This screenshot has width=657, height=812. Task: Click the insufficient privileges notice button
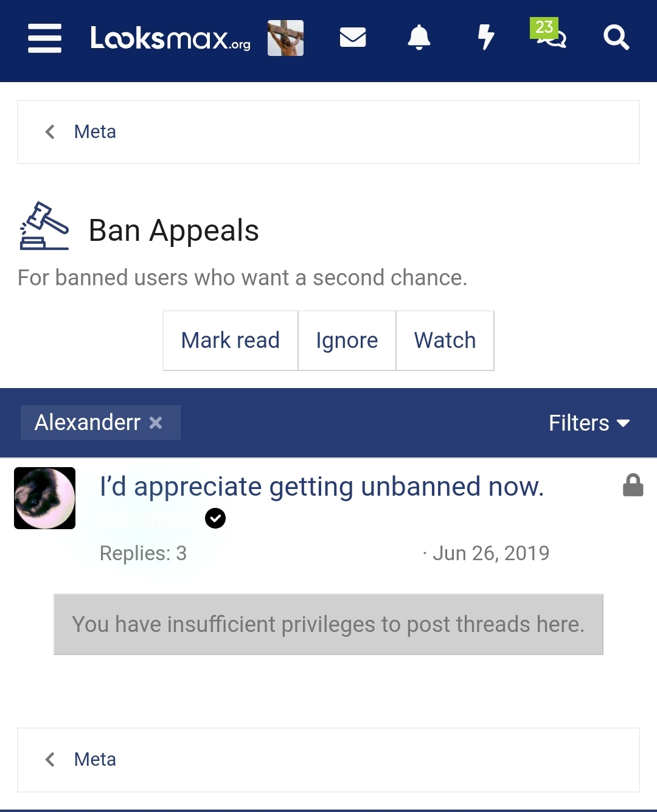[x=328, y=625]
